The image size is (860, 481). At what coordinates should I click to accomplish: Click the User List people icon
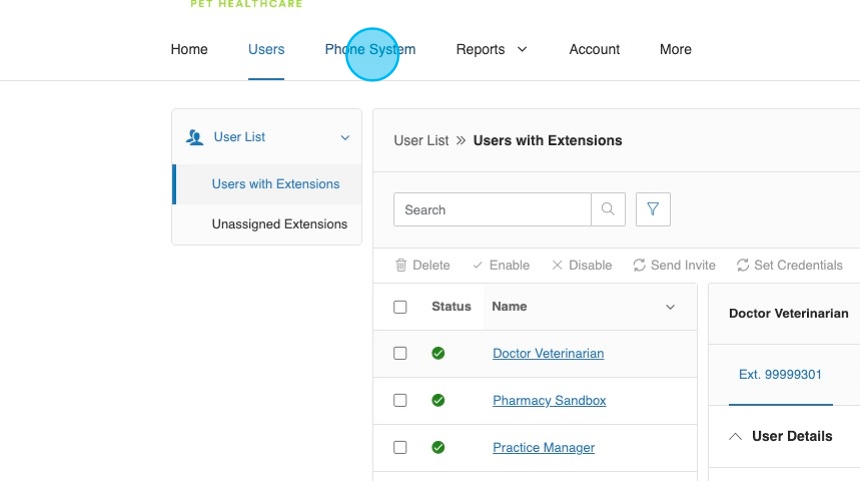(195, 137)
